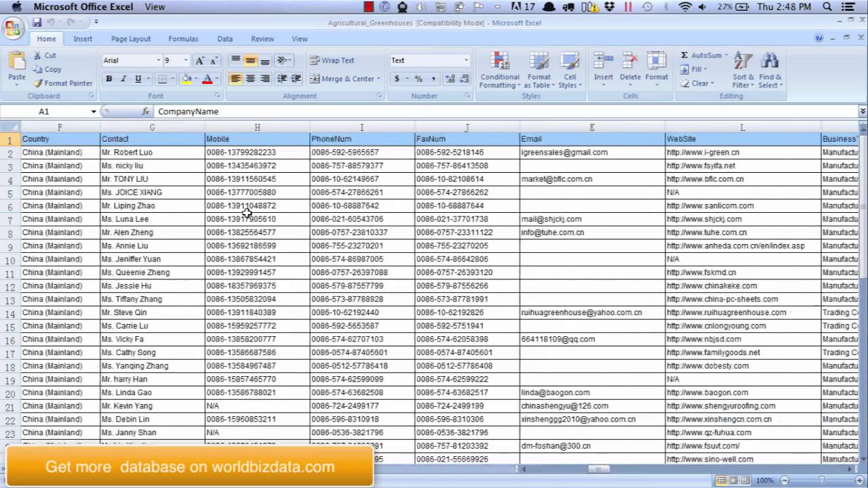
Task: Open Find & Select binoculars menu
Action: 770,70
